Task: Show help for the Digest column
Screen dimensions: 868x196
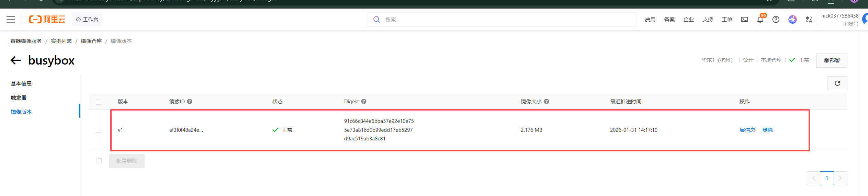Action: [364, 101]
